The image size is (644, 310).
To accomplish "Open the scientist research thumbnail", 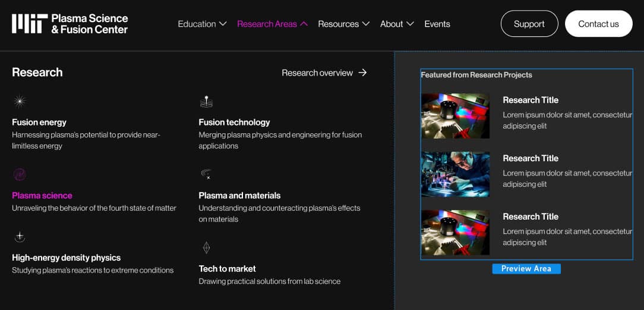I will pos(456,174).
